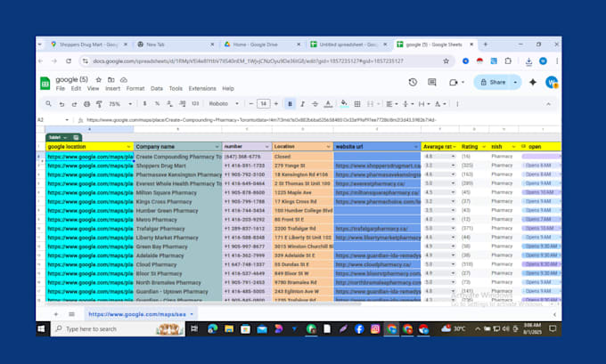Add a new sheet with plus
The width and height of the screenshot is (606, 364).
point(56,314)
